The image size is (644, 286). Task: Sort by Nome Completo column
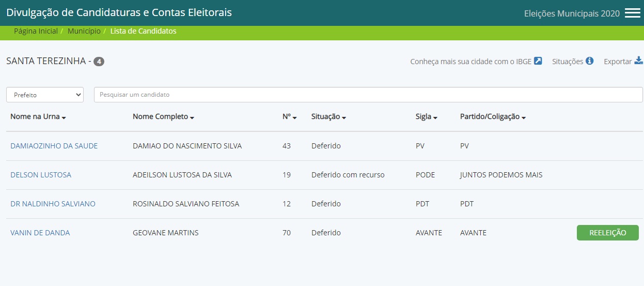coord(163,117)
